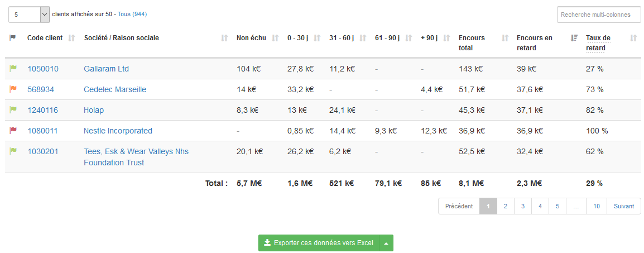The image size is (644, 253).
Task: Sort by Société / Raison sociale arrows
Action: [224, 38]
